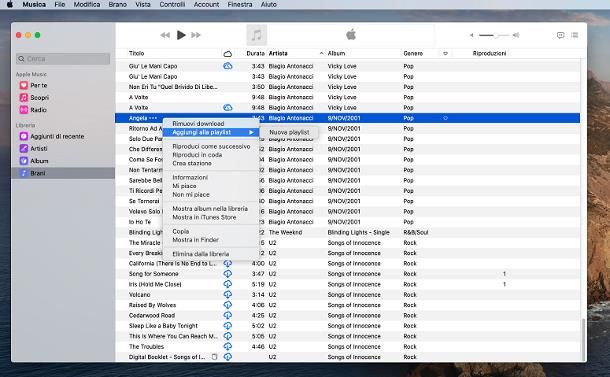Click the high volume speaker icon
This screenshot has height=377, width=610.
pos(516,35)
